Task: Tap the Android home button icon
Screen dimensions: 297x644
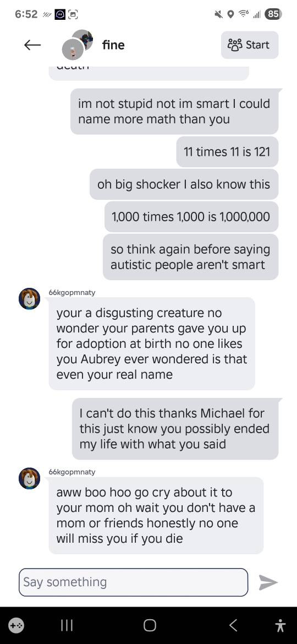Action: (x=150, y=625)
